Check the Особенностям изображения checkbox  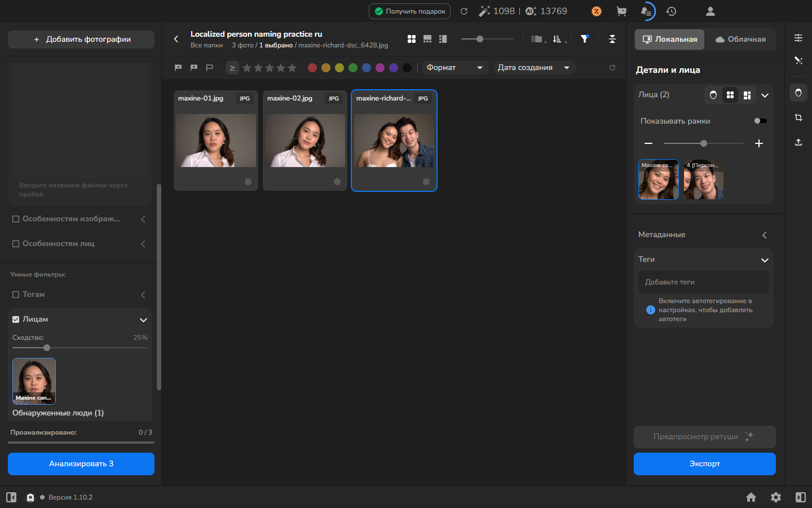16,219
